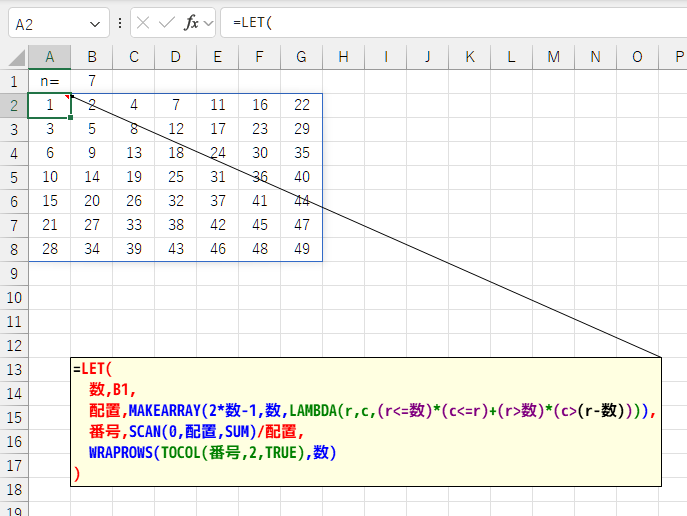The image size is (687, 516).
Task: Click cell D5 containing 25
Action: coord(176,177)
